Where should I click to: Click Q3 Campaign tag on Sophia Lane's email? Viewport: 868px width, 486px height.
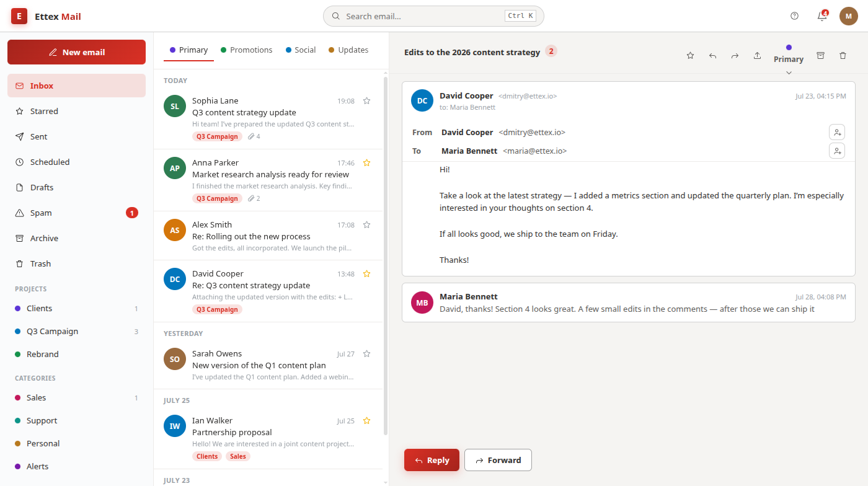tap(217, 136)
